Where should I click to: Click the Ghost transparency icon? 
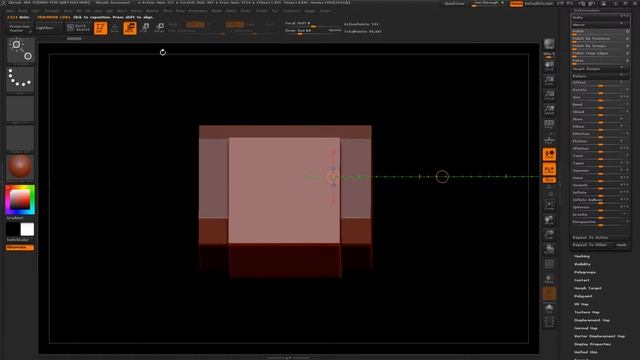pos(549,293)
